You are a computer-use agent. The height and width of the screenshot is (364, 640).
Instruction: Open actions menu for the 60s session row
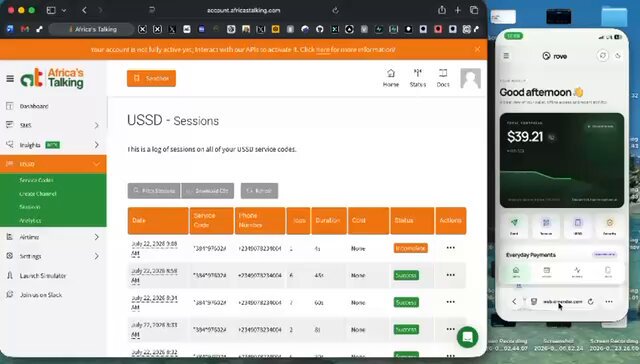[450, 302]
